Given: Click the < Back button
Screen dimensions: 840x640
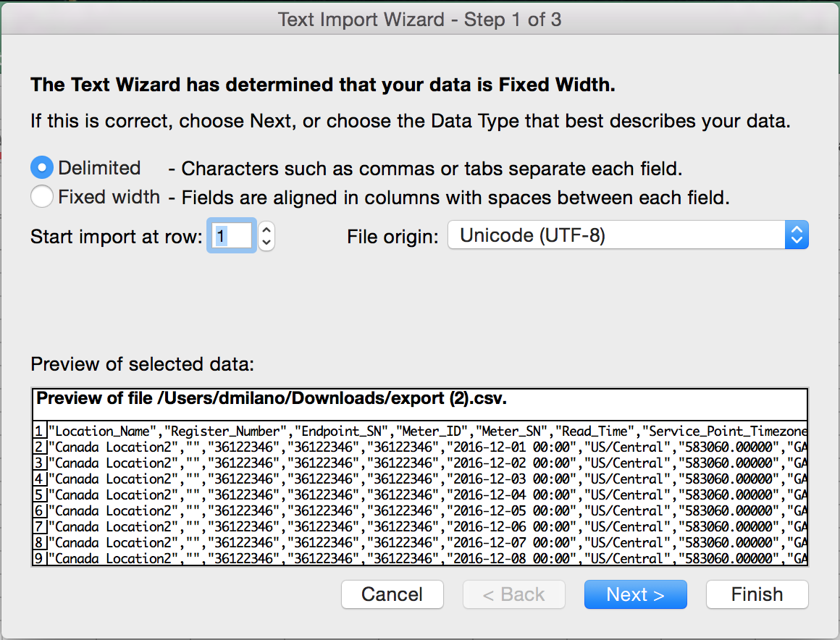Looking at the screenshot, I should point(513,594).
